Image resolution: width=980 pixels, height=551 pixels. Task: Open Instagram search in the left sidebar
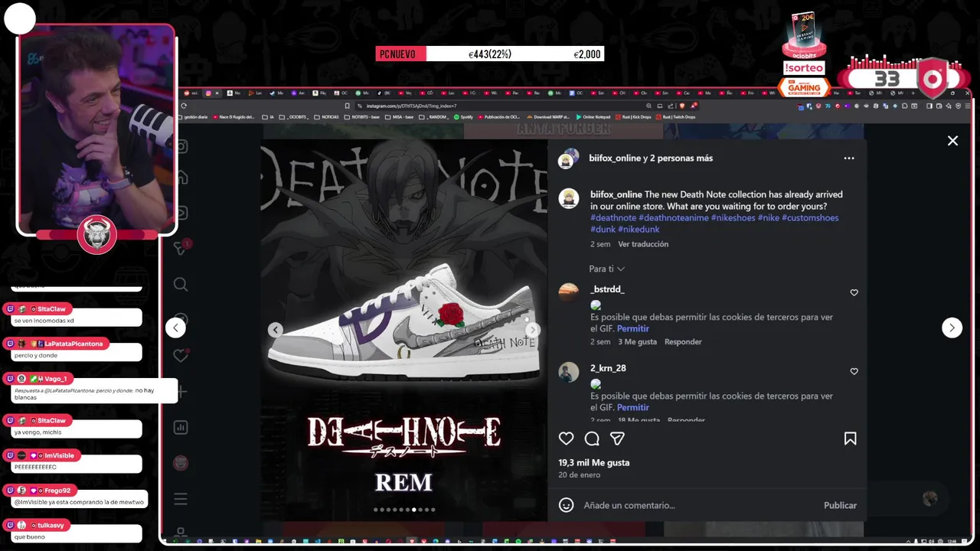point(181,285)
